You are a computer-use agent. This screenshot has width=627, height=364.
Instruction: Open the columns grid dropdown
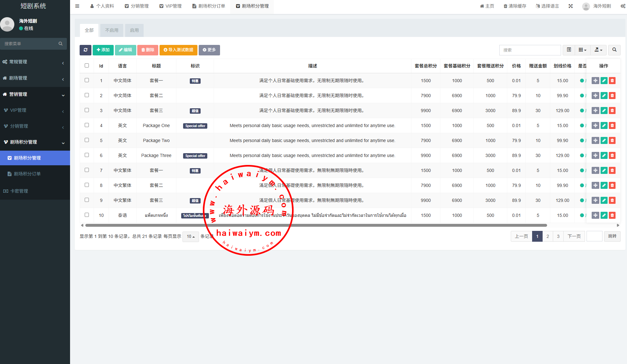coord(582,50)
